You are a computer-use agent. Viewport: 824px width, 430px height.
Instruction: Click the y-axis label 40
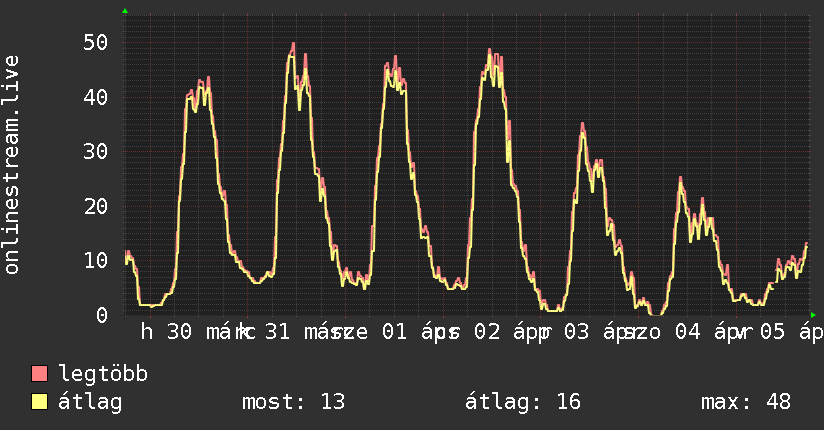[x=96, y=97]
